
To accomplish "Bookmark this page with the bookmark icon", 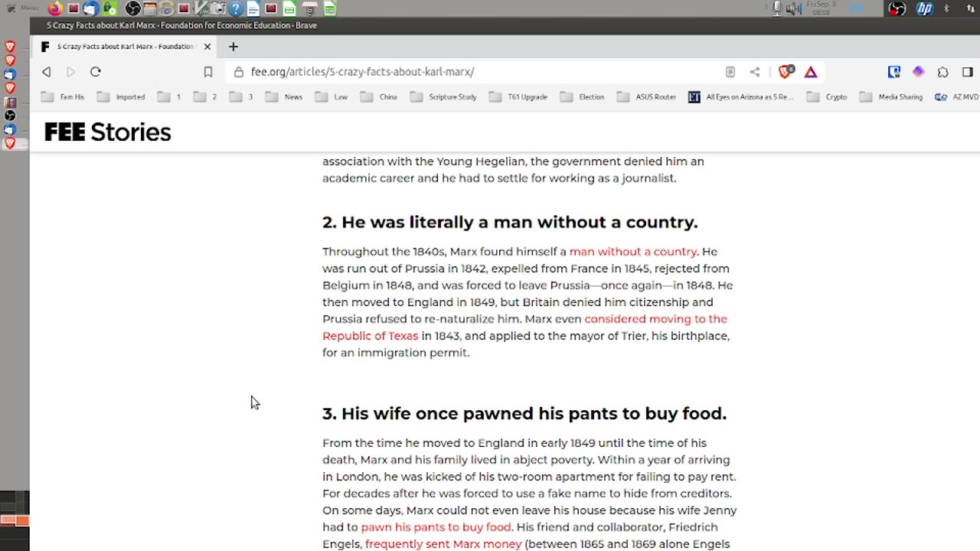I will pyautogui.click(x=208, y=72).
